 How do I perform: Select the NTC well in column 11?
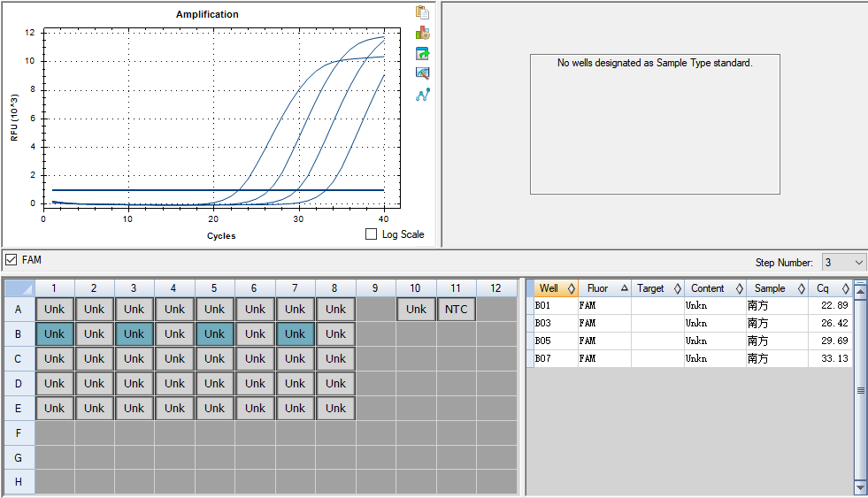pos(457,310)
